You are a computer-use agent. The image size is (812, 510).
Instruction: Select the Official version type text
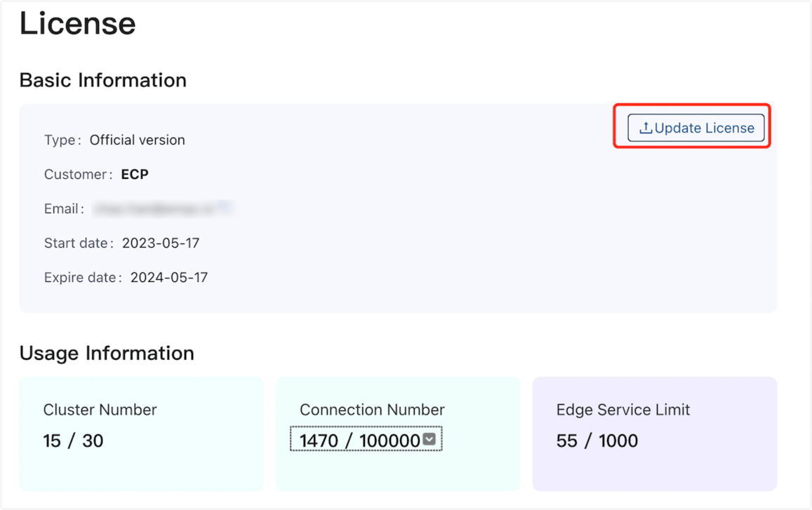pyautogui.click(x=138, y=140)
